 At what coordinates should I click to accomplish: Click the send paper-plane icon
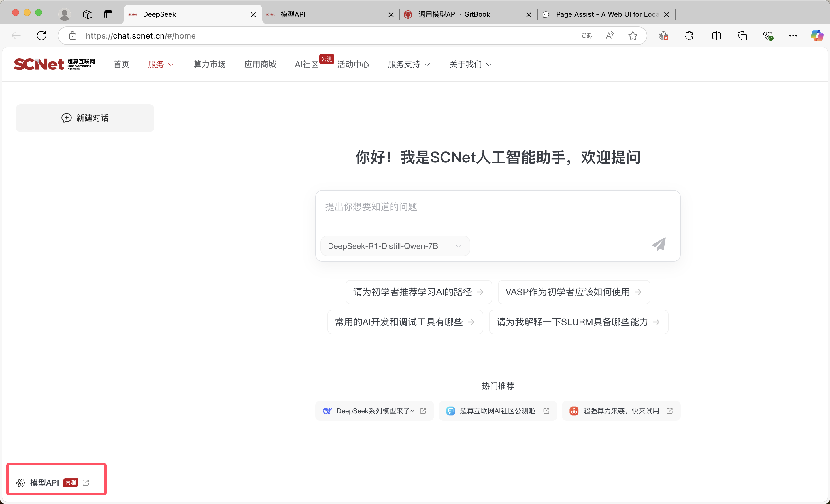659,245
